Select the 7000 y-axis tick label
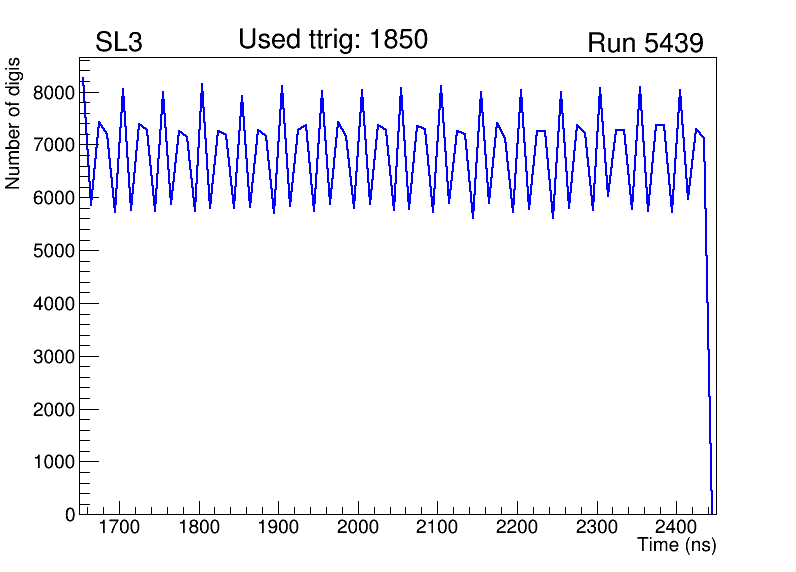 (x=55, y=145)
